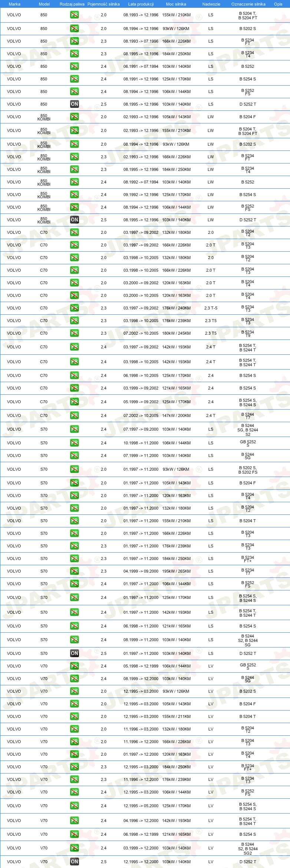Image resolution: width=290 pixels, height=868 pixels.
Task: Click the date range 06.1998 -> 11.2000
Action: coord(141,626)
